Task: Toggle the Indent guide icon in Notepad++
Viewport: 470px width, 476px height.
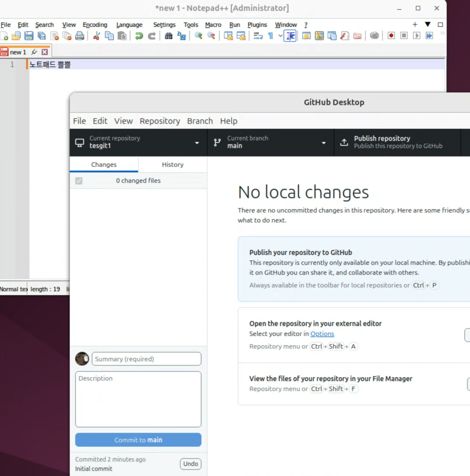Action: coord(290,36)
